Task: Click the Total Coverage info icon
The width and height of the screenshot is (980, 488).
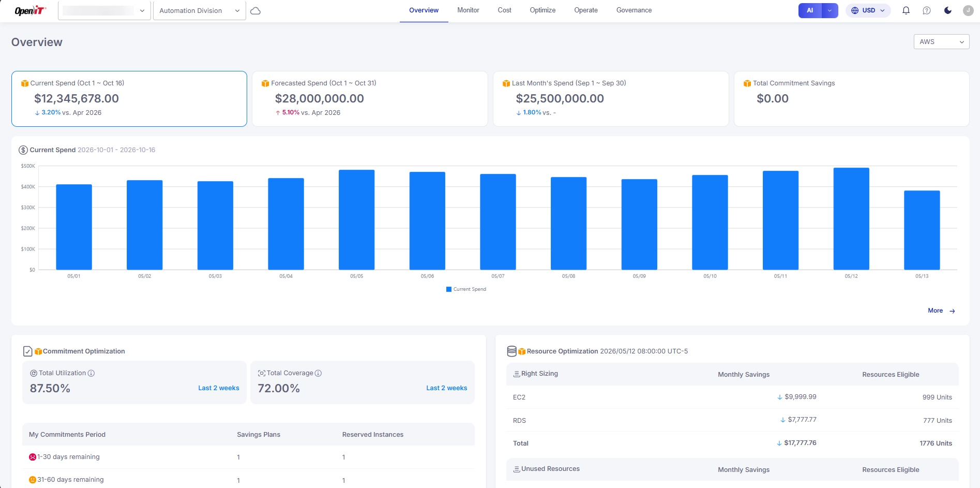Action: point(318,373)
